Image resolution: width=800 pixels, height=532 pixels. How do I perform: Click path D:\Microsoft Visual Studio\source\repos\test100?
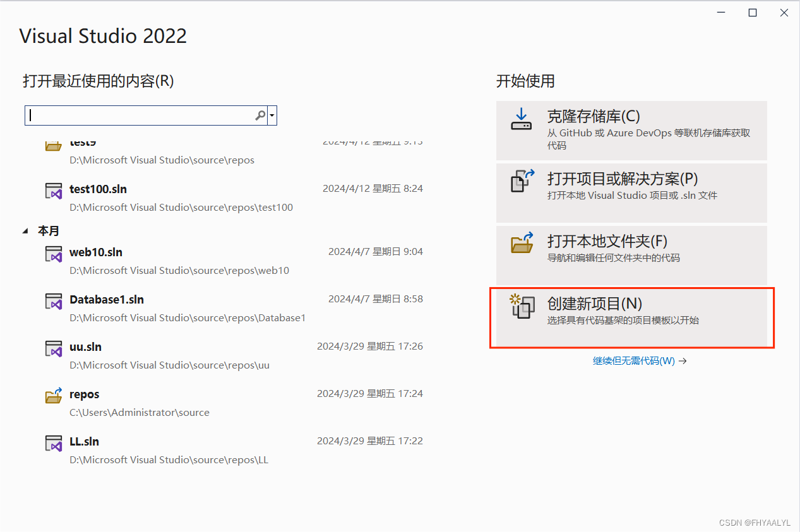[x=181, y=207]
